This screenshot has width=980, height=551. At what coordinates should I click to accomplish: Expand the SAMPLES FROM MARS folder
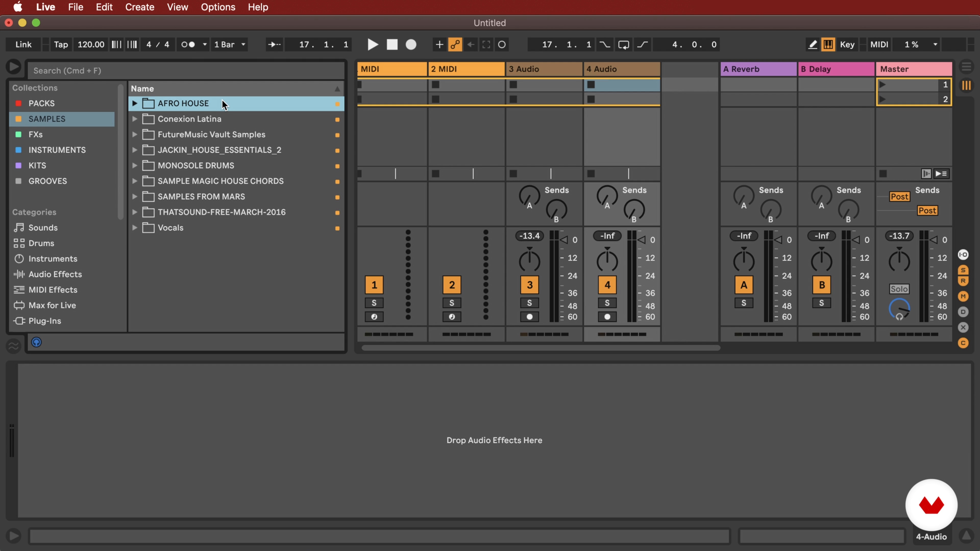coord(135,197)
